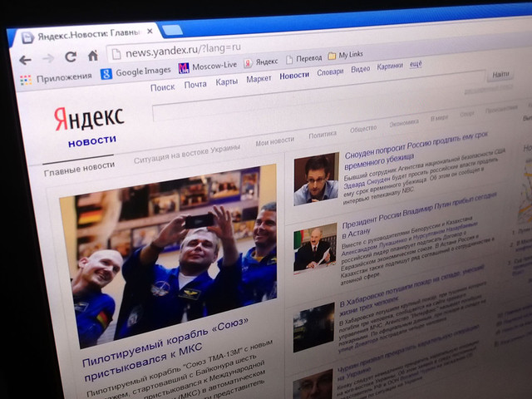
Task: Open the My Links bookmark folder
Action: (346, 55)
